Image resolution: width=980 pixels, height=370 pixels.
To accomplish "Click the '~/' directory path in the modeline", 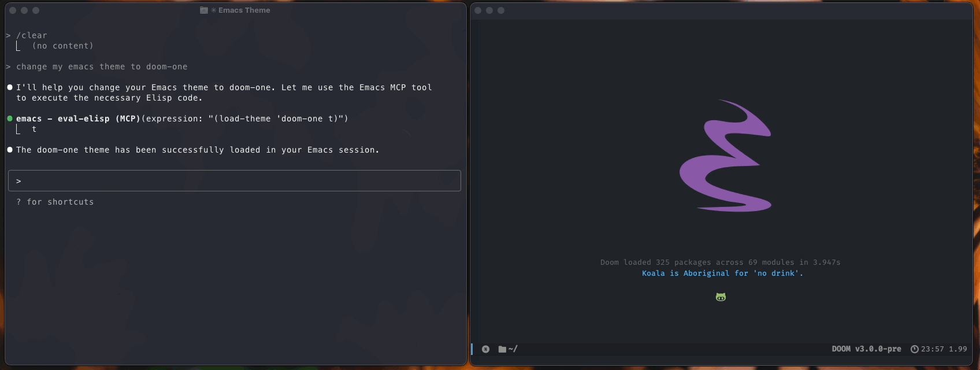I will point(513,349).
